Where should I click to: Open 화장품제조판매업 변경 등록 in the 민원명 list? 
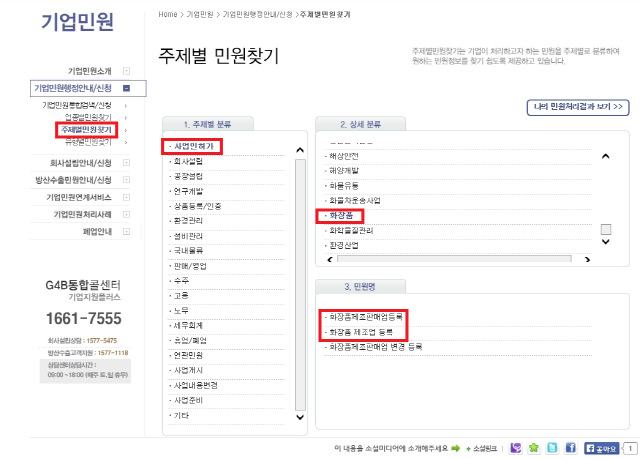[x=376, y=347]
